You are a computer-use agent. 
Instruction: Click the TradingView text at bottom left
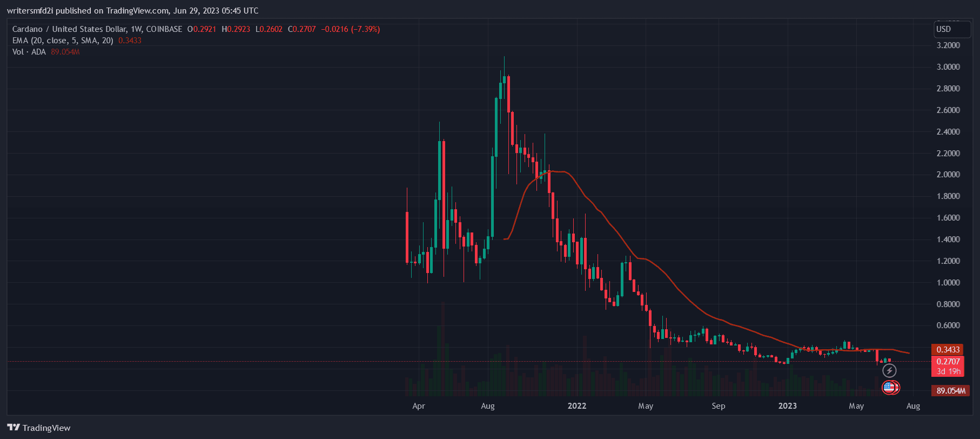point(46,428)
